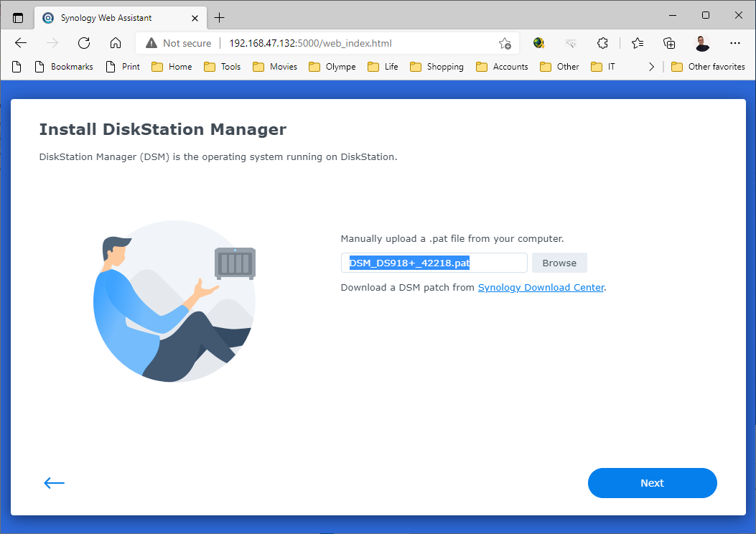This screenshot has width=756, height=534.
Task: Click the .pat file path input field
Action: (434, 263)
